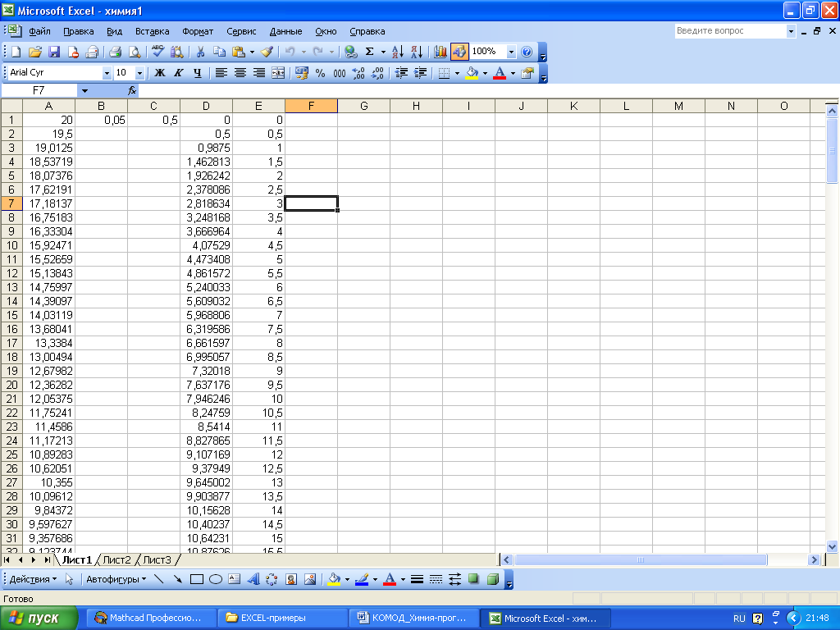The width and height of the screenshot is (840, 630).
Task: Toggle italic formatting (К)
Action: 178,73
